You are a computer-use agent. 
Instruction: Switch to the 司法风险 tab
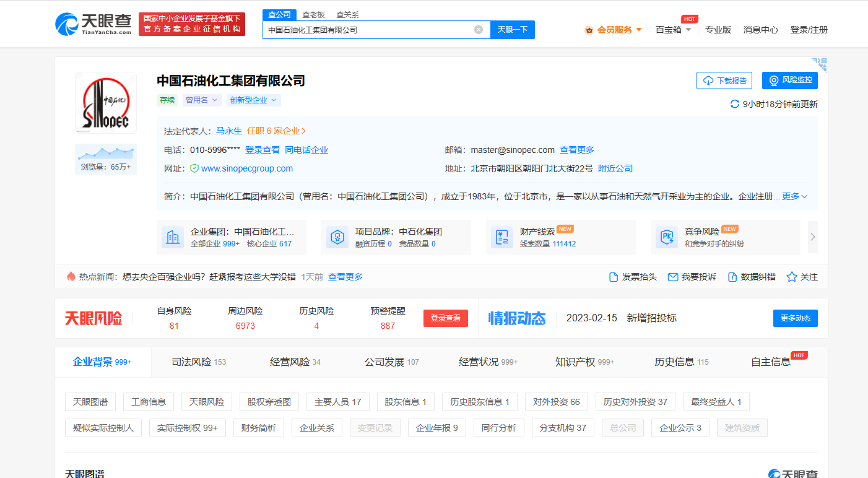tap(199, 362)
